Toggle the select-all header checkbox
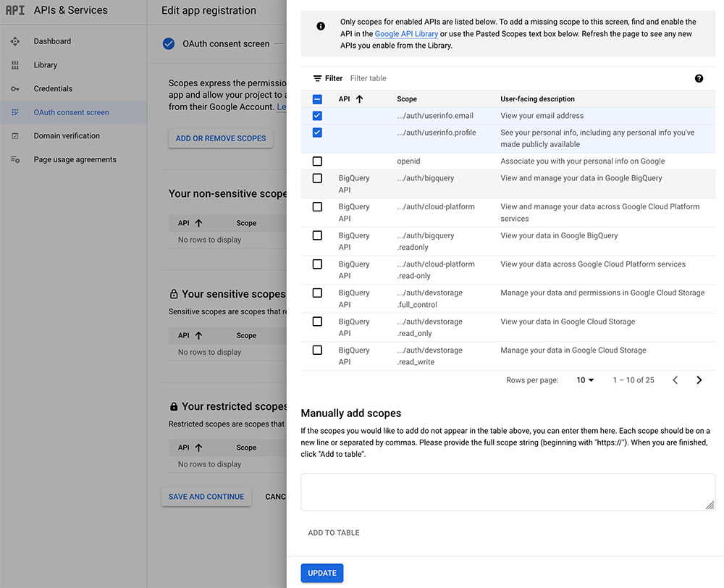Screen dimensions: 724x588 pyautogui.click(x=317, y=99)
